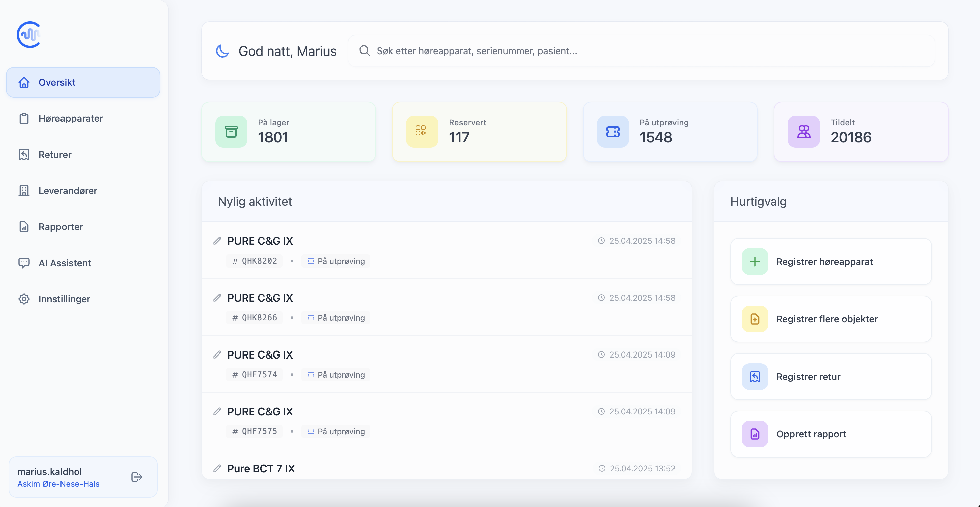Click the magnifier search icon
The image size is (980, 507).
coord(365,51)
